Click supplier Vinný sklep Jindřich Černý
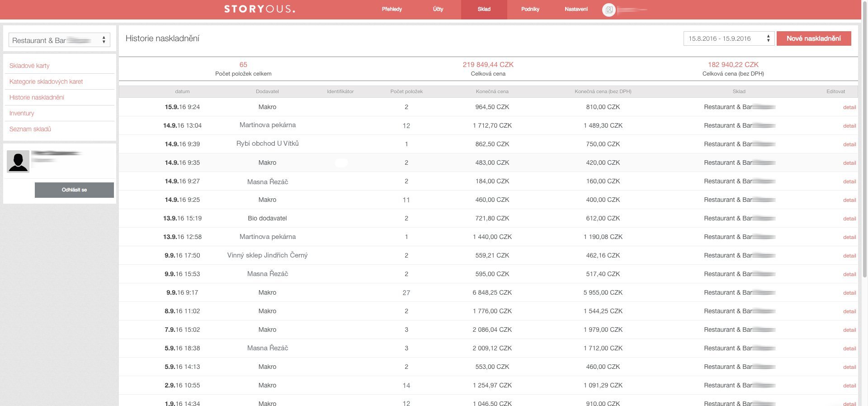This screenshot has height=406, width=868. click(x=267, y=255)
